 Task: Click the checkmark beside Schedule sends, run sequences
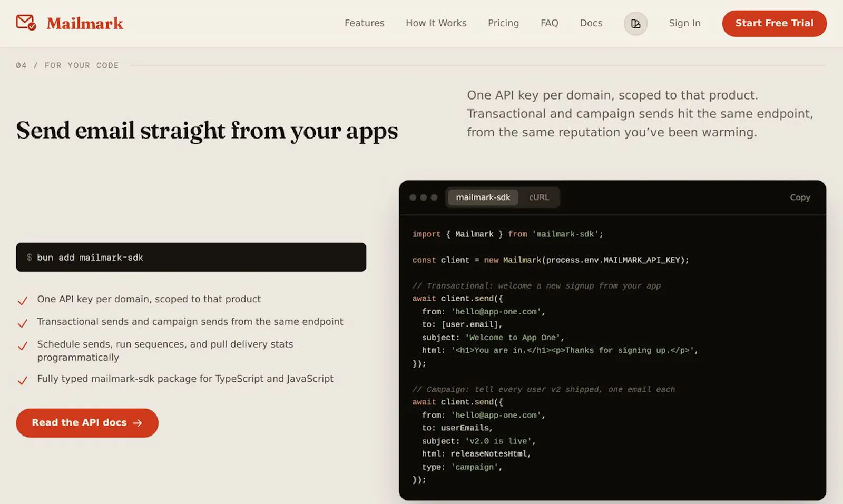(22, 346)
